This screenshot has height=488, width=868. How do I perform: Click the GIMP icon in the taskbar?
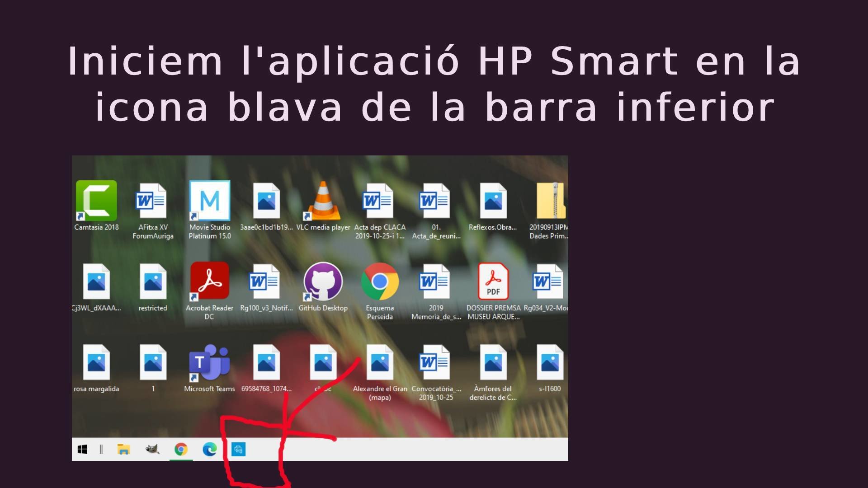pyautogui.click(x=152, y=449)
